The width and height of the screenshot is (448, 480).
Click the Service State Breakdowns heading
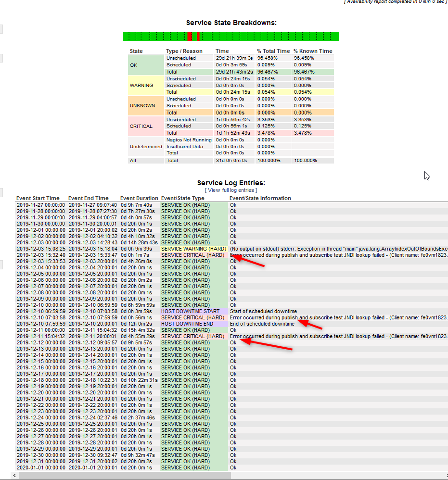coord(231,23)
